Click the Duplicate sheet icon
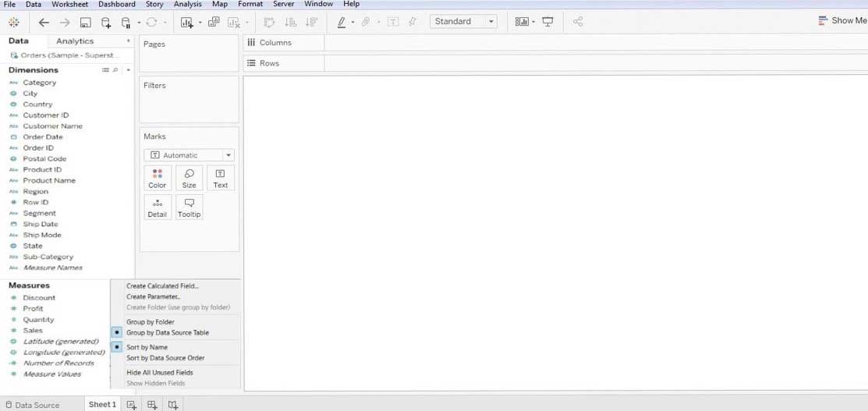868x411 pixels. tap(214, 22)
